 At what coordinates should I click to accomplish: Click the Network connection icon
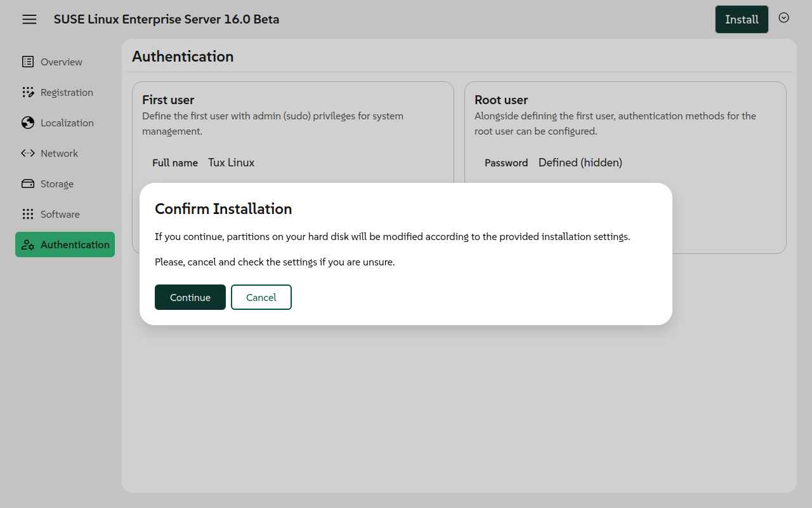tap(27, 153)
